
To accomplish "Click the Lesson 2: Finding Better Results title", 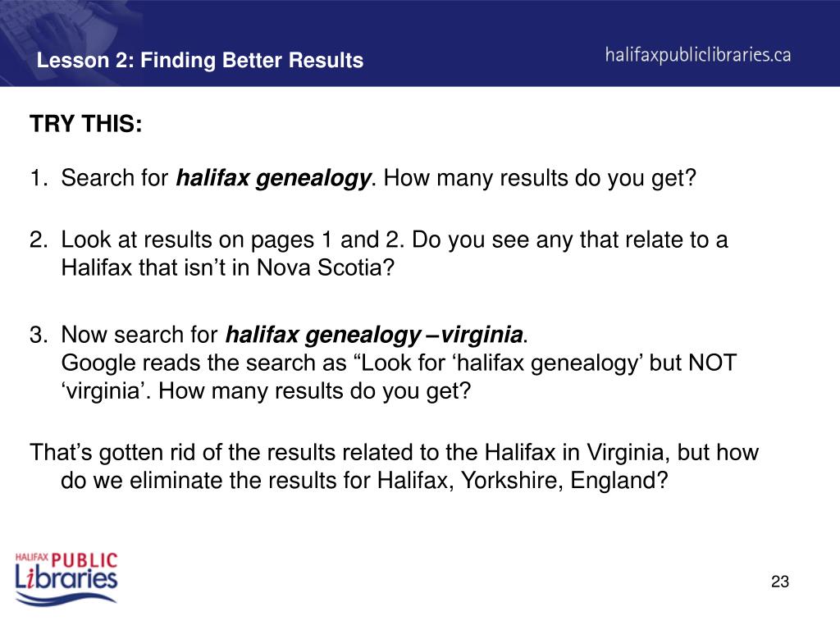I will pos(200,60).
